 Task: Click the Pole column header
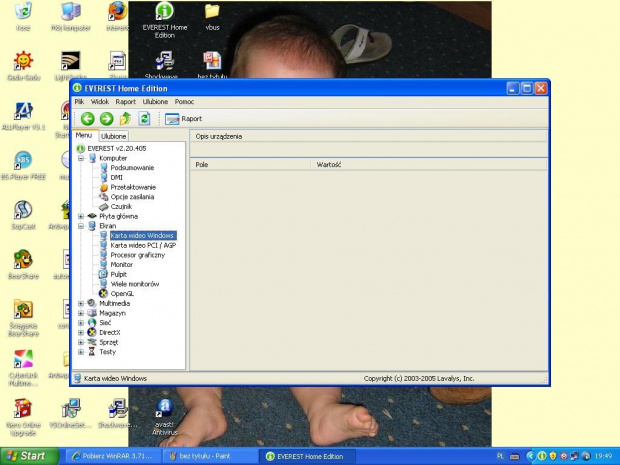(x=250, y=165)
